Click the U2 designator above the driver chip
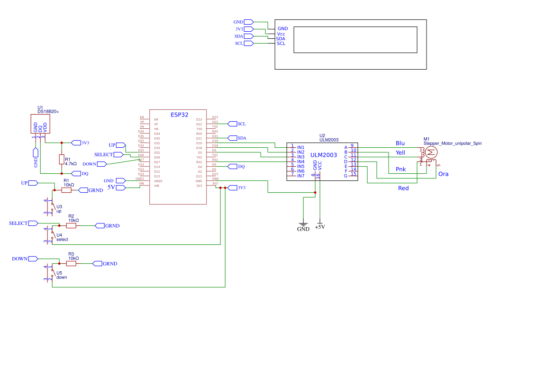The width and height of the screenshot is (554, 392). pyautogui.click(x=322, y=135)
